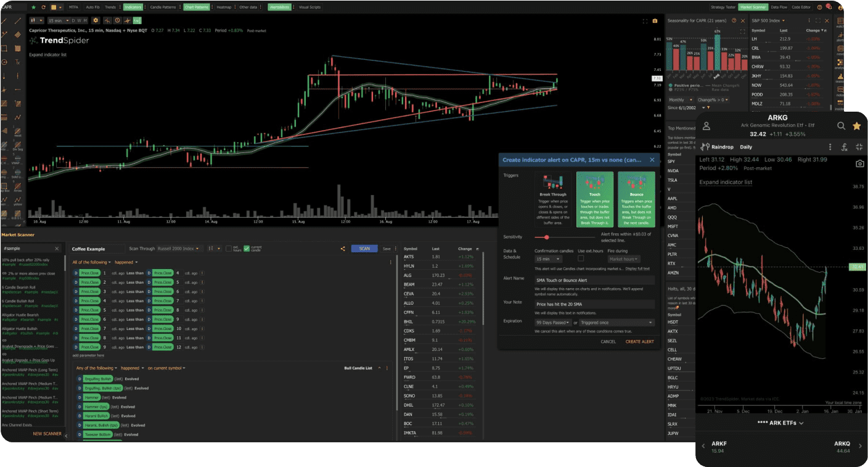The image size is (868, 467).
Task: Open the Chart Patterns menu
Action: tap(197, 7)
